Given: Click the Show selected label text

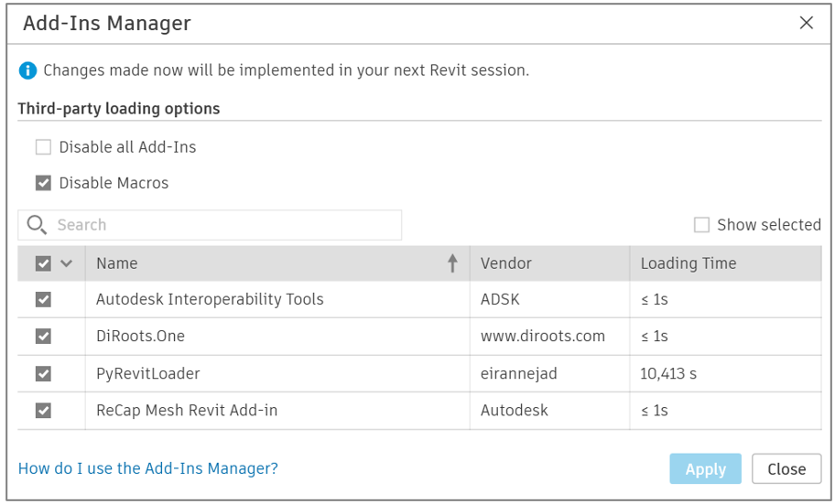Looking at the screenshot, I should click(769, 225).
